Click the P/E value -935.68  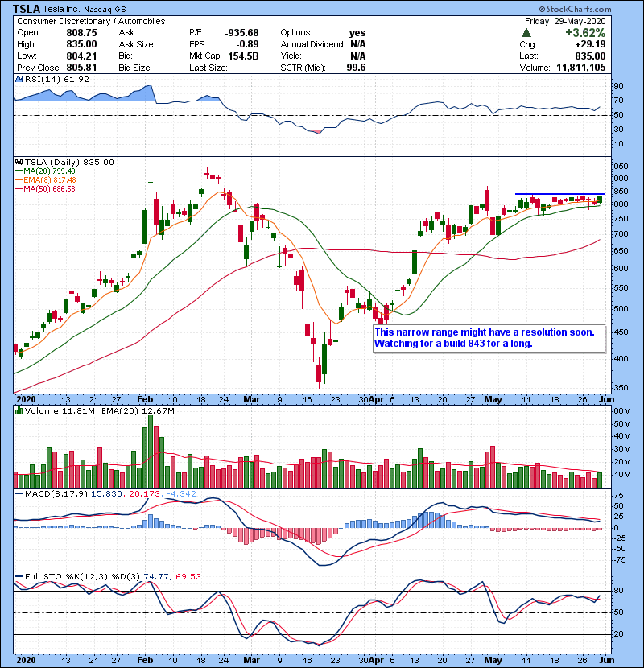[242, 33]
